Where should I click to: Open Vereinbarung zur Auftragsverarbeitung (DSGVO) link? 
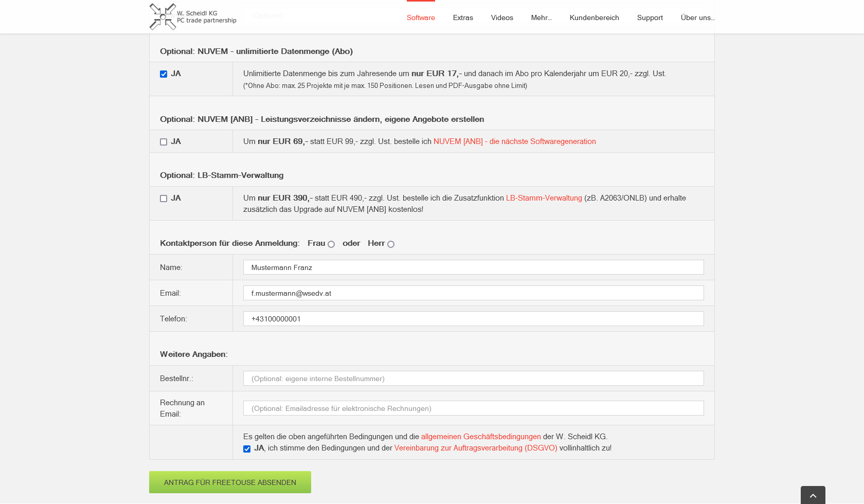(x=476, y=448)
